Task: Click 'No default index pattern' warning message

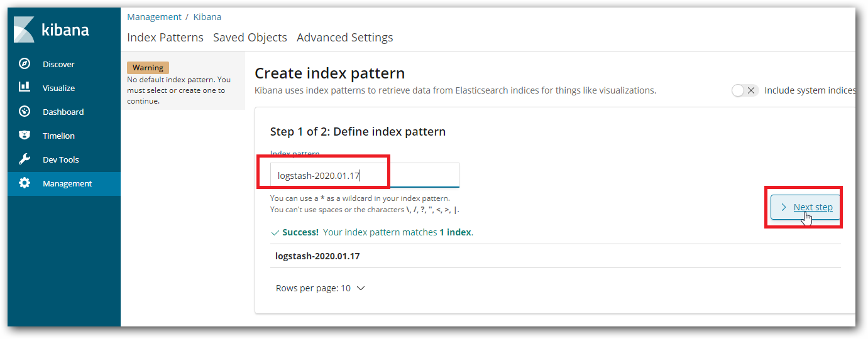Action: click(179, 90)
